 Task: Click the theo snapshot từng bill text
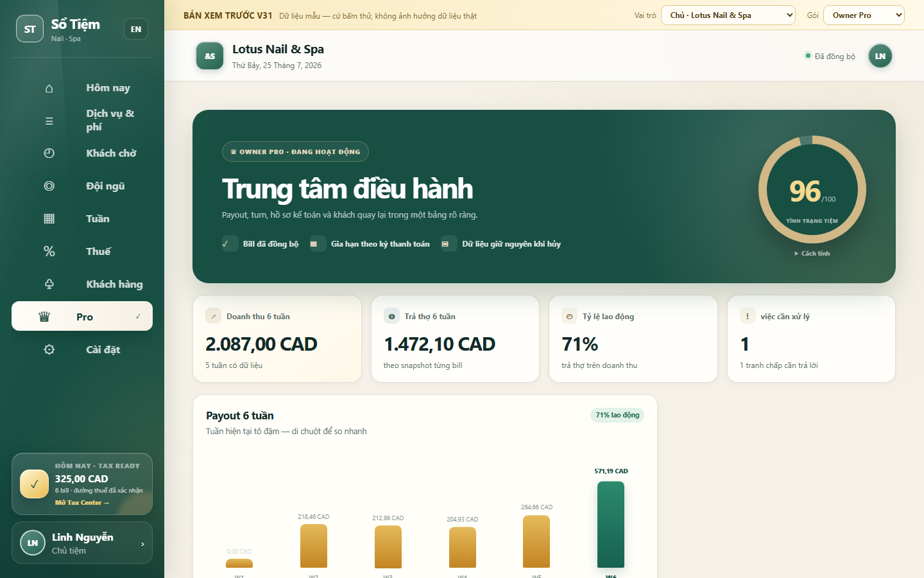tap(423, 365)
